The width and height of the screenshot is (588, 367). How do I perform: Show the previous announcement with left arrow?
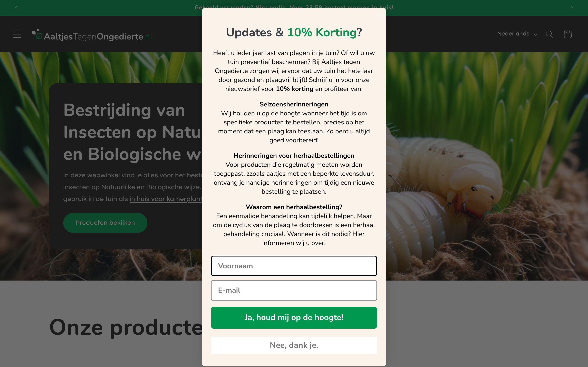pos(16,8)
